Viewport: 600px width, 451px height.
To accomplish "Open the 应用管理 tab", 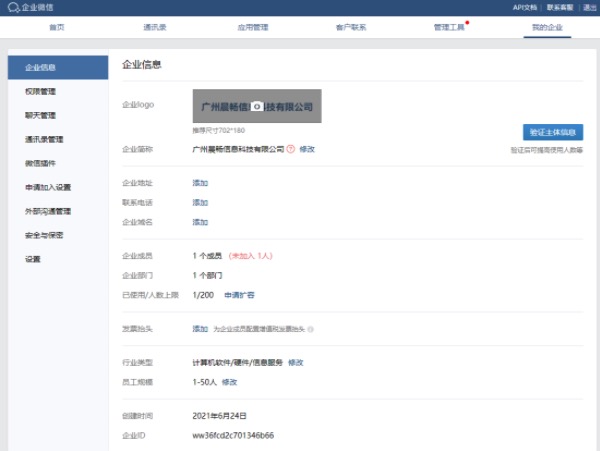I will [x=252, y=28].
